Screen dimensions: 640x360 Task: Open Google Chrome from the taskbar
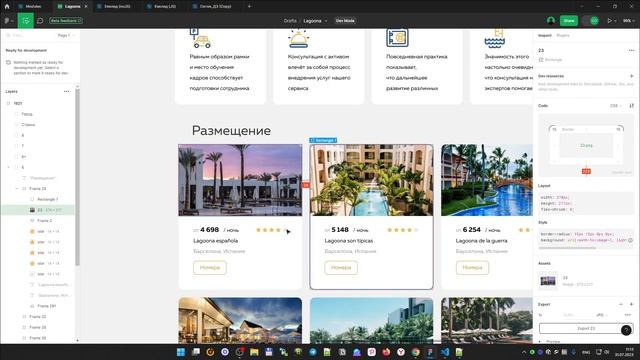[x=416, y=352]
